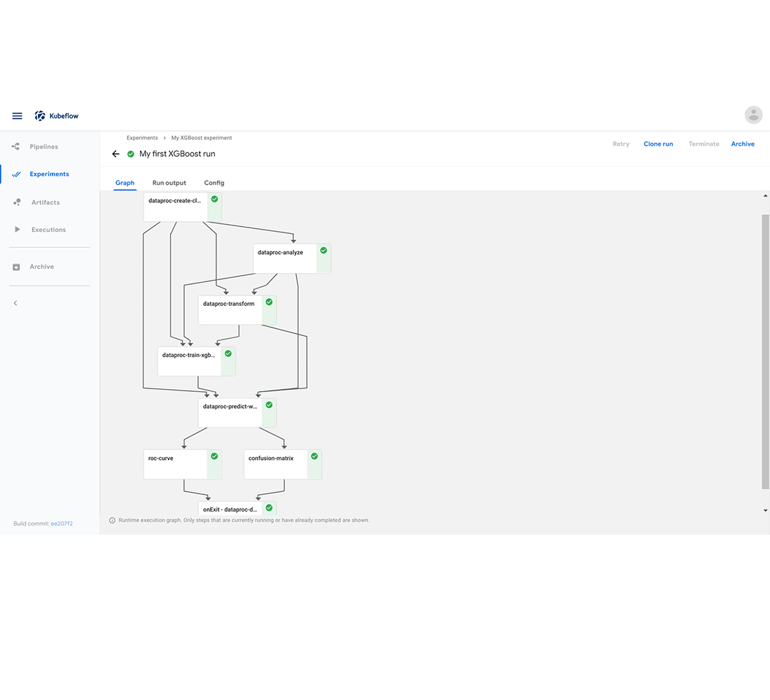Open Experiments in the sidebar
Viewport: 770px width, 700px height.
coord(49,174)
